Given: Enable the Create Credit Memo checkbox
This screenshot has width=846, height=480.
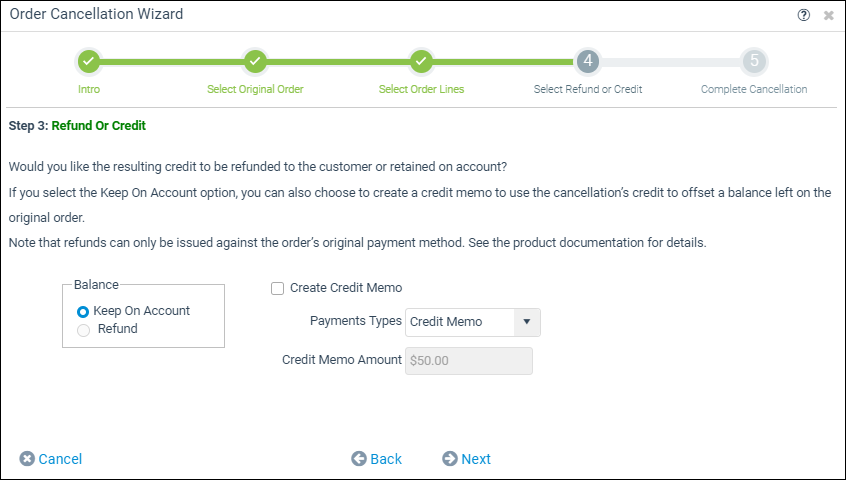Looking at the screenshot, I should (x=277, y=289).
